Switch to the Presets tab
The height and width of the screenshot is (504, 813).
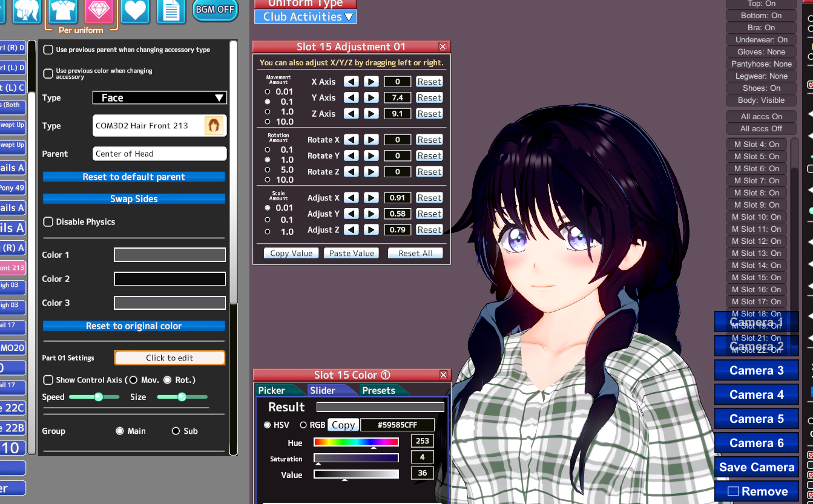378,391
